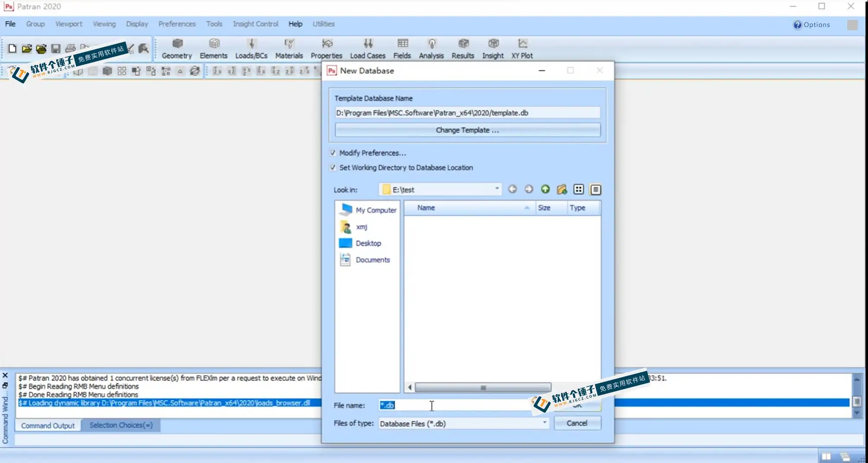Viewport: 868px width, 463px height.
Task: Open the XY Plot tool
Action: [x=522, y=48]
